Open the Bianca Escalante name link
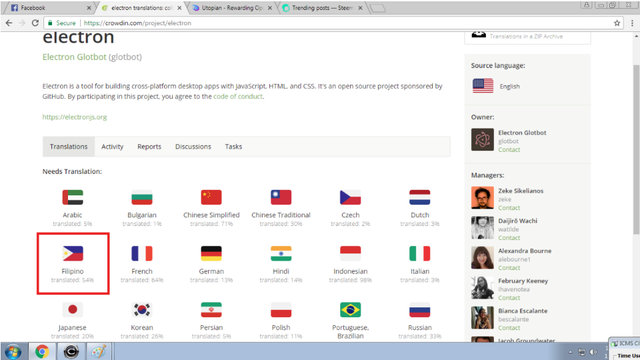Screen dimensions: 640x360 click(x=523, y=311)
